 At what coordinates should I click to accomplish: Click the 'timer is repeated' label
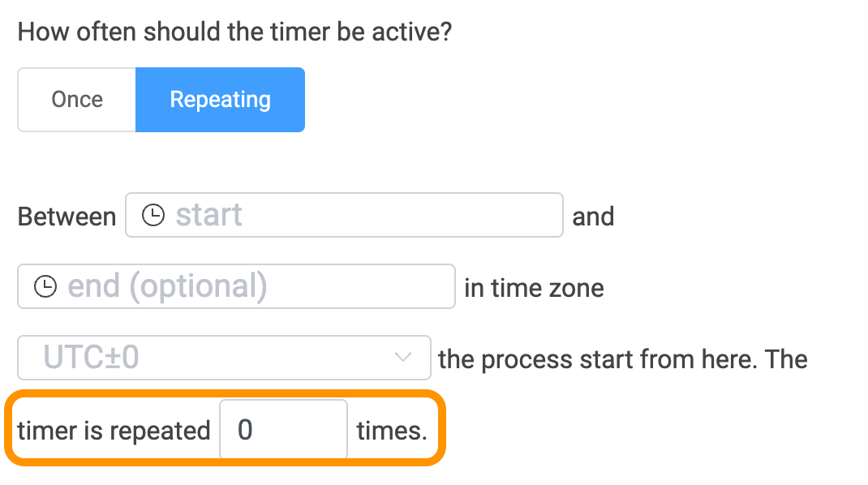click(114, 430)
